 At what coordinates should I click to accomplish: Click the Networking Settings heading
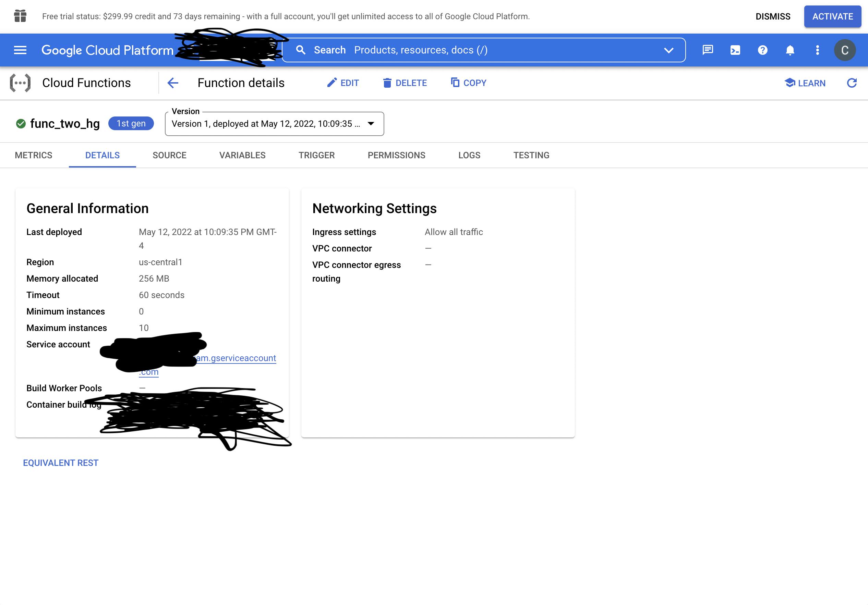click(x=374, y=209)
